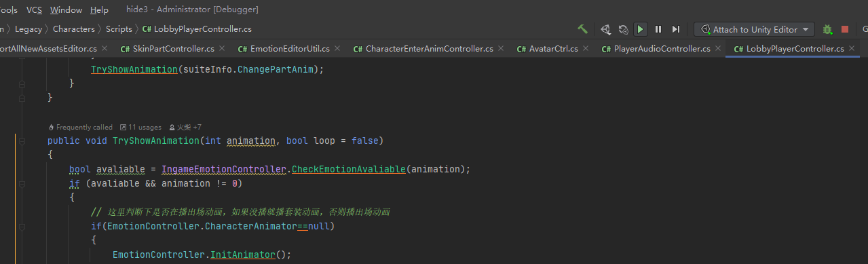Click the Unity refresh icon
The image size is (868, 264).
point(623,29)
